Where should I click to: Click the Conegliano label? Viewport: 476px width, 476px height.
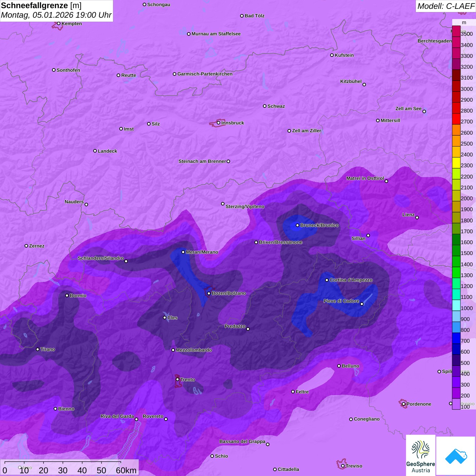click(367, 419)
